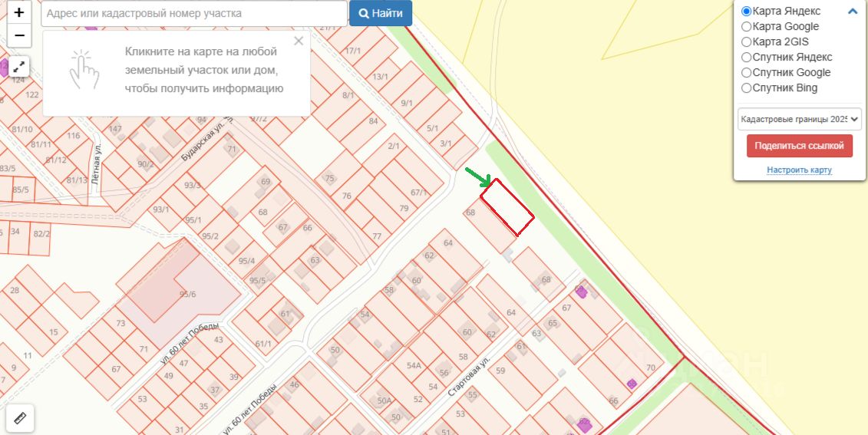Switch to Спутник Google layer
Image resolution: width=868 pixels, height=435 pixels.
(x=746, y=72)
